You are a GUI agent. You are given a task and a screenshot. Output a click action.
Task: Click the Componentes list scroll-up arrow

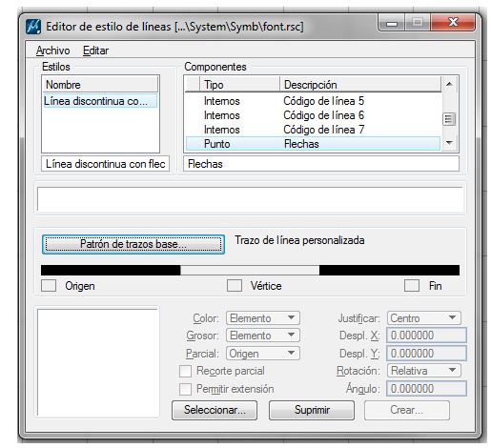[449, 84]
